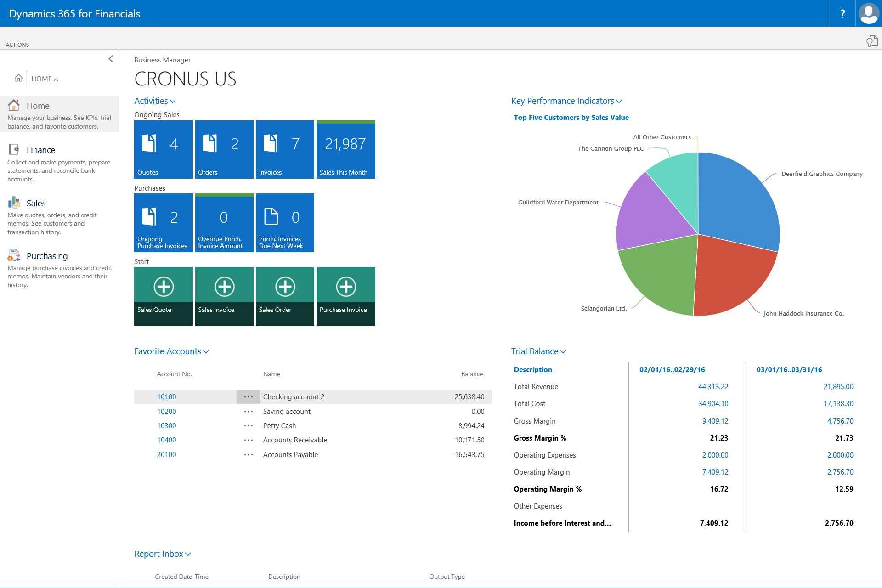Screen dimensions: 882x588
Task: Create a new Sales Invoice with the plus tile
Action: click(x=224, y=296)
